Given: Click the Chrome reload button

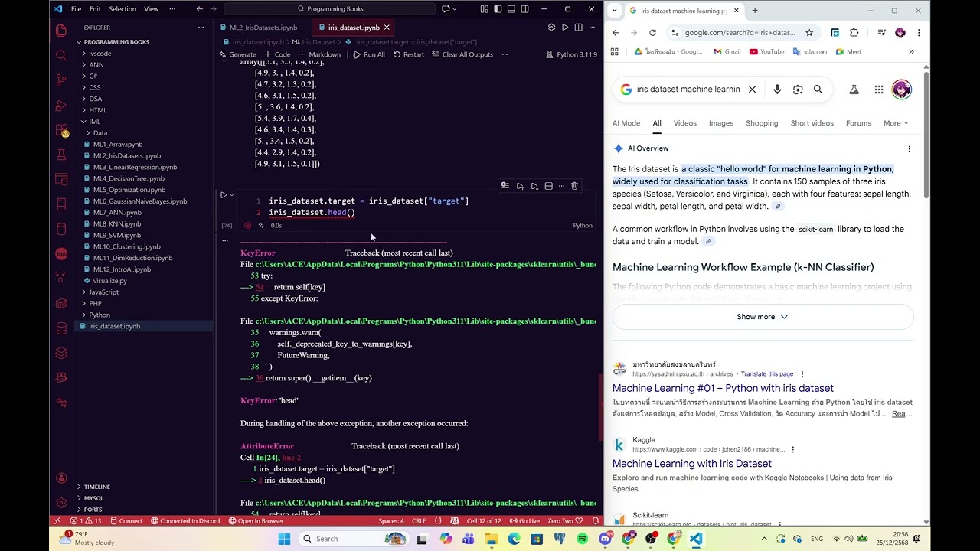Looking at the screenshot, I should [652, 33].
